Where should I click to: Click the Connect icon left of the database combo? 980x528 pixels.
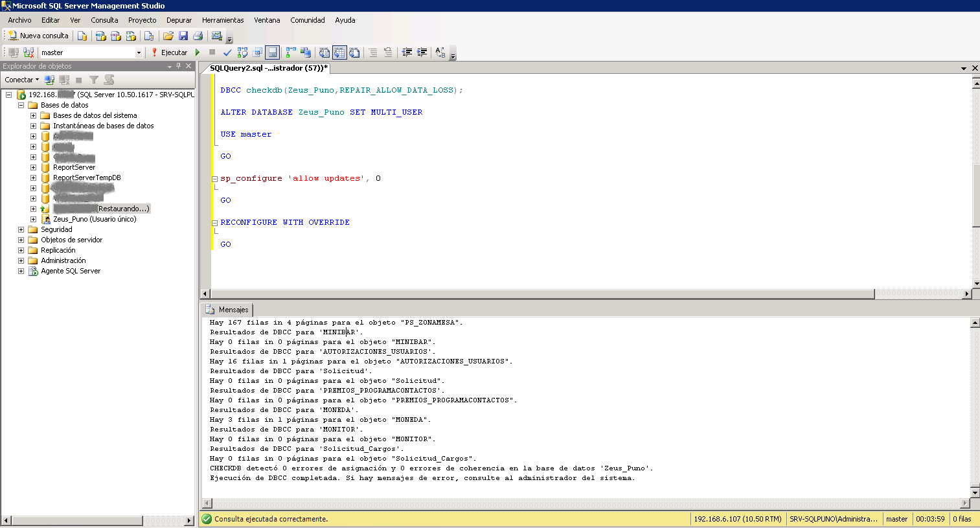point(14,52)
